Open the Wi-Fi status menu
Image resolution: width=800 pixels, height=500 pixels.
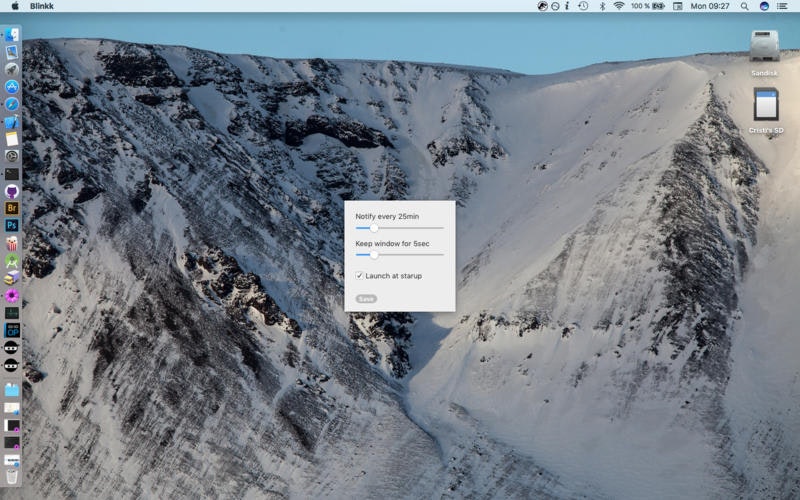[x=619, y=6]
